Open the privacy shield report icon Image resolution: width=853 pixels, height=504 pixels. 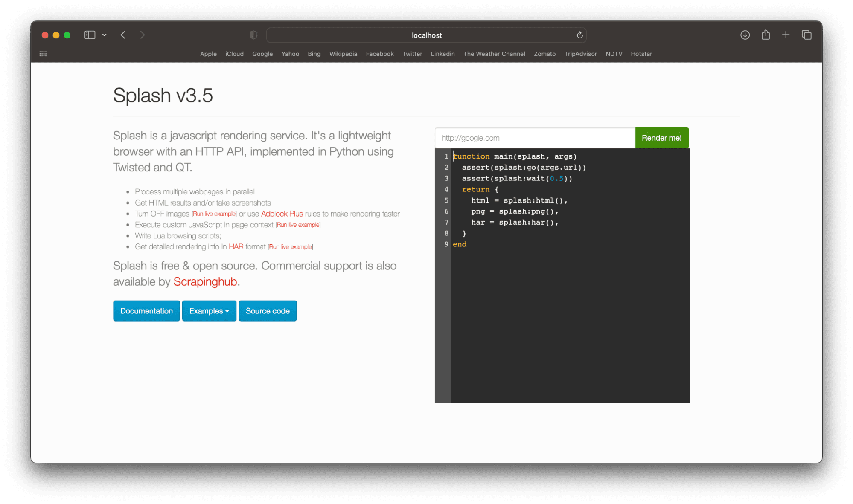pyautogui.click(x=253, y=35)
